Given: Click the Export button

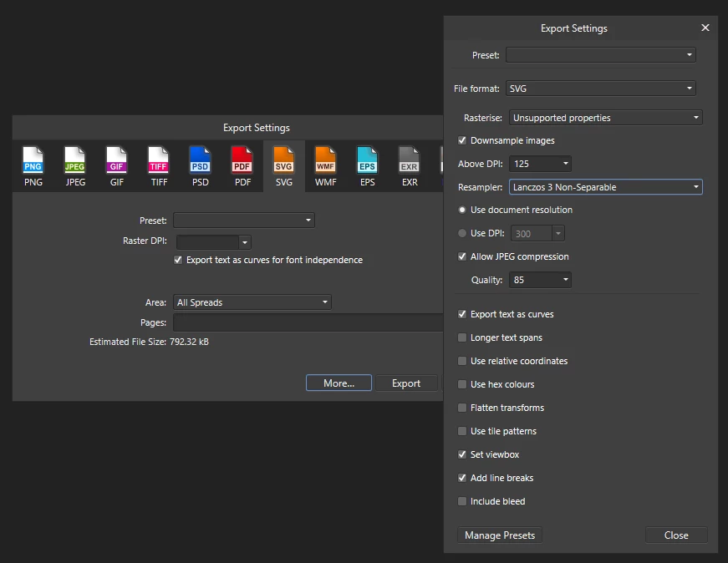Looking at the screenshot, I should [406, 383].
